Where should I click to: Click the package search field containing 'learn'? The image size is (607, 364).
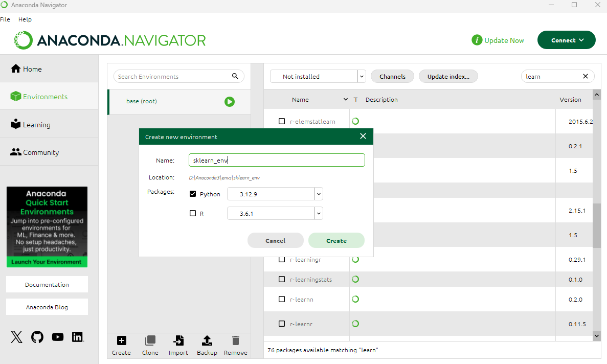(558, 76)
